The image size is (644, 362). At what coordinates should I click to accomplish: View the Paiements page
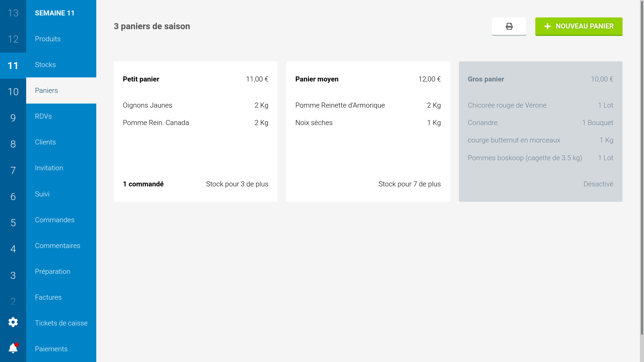[x=51, y=349]
